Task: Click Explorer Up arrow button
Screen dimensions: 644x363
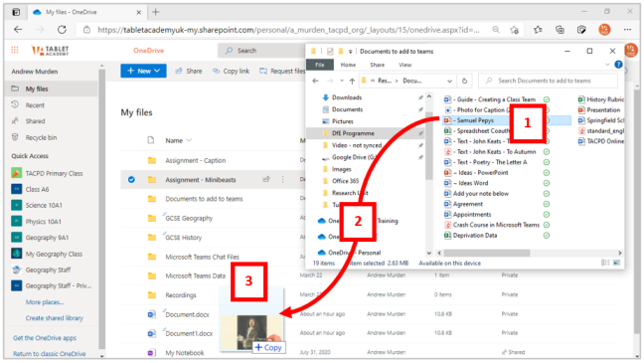Action: (x=352, y=81)
